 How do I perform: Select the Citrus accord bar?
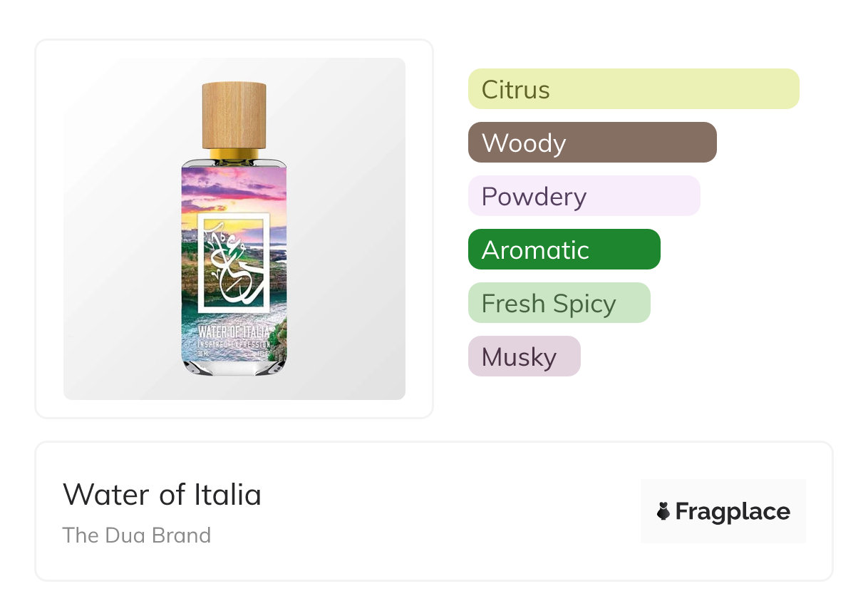pyautogui.click(x=633, y=89)
